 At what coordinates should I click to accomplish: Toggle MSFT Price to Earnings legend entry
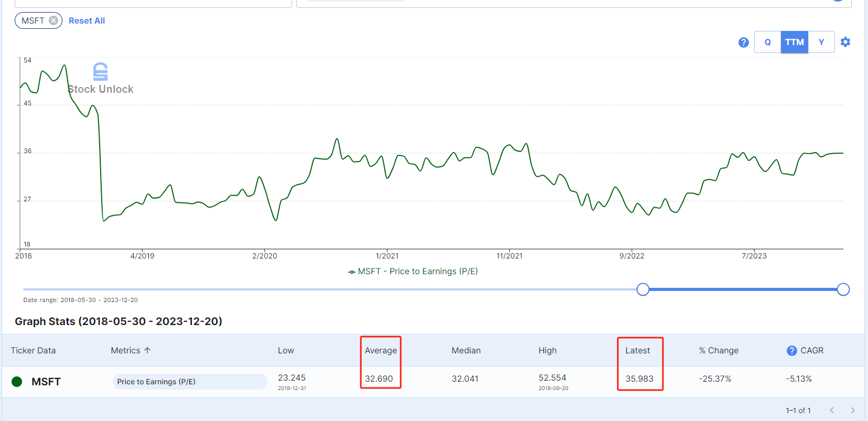pos(413,271)
